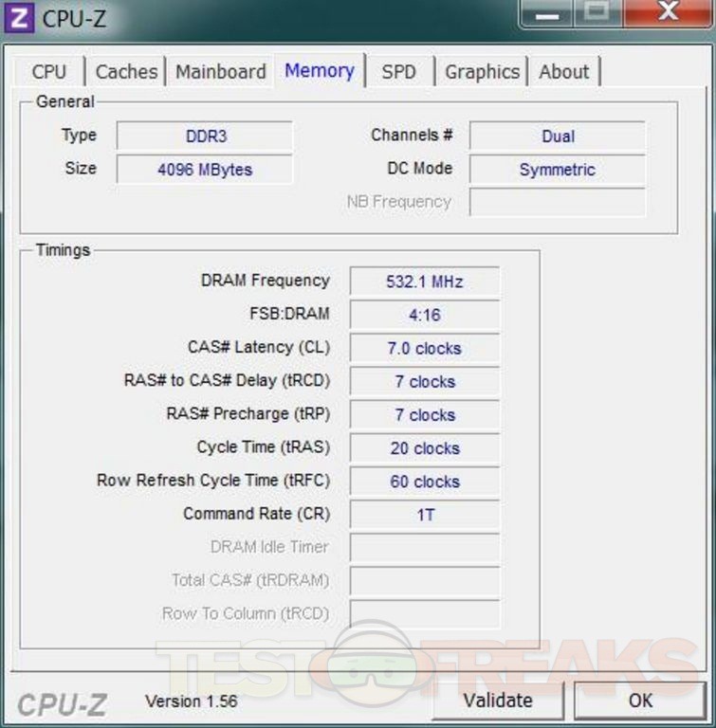Select the Mainboard tab
The height and width of the screenshot is (728, 716).
coord(221,72)
